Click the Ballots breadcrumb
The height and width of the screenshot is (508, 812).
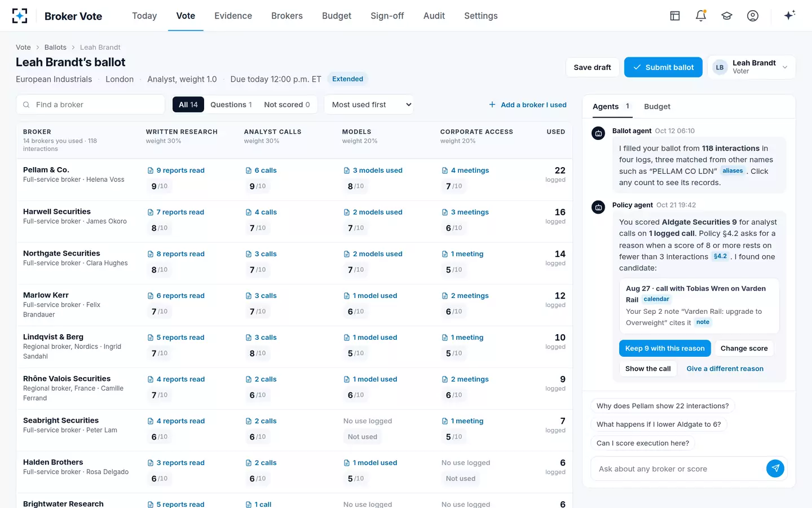pyautogui.click(x=55, y=47)
